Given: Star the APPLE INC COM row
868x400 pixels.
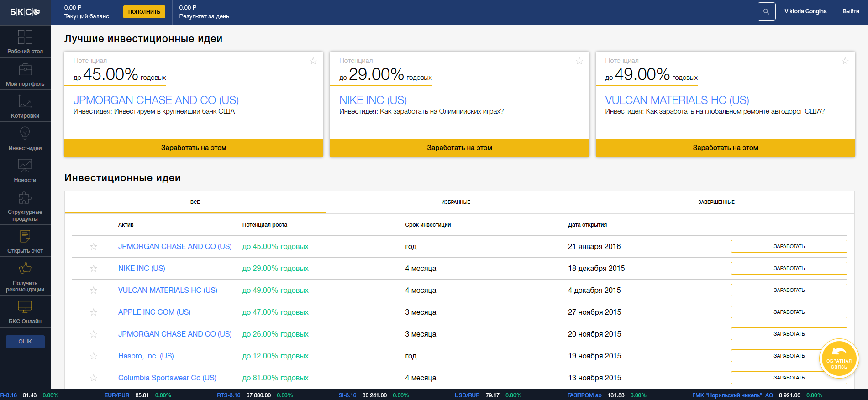Looking at the screenshot, I should pyautogui.click(x=94, y=312).
